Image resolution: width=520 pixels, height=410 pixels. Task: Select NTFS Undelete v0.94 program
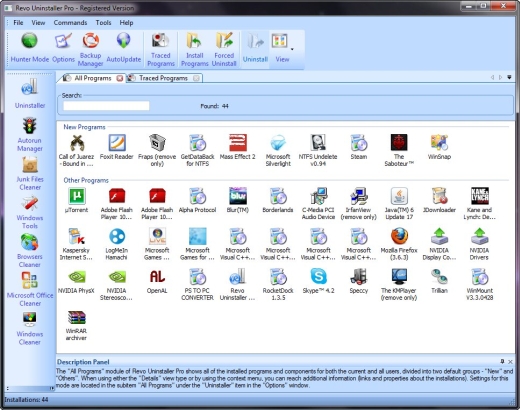pos(318,150)
